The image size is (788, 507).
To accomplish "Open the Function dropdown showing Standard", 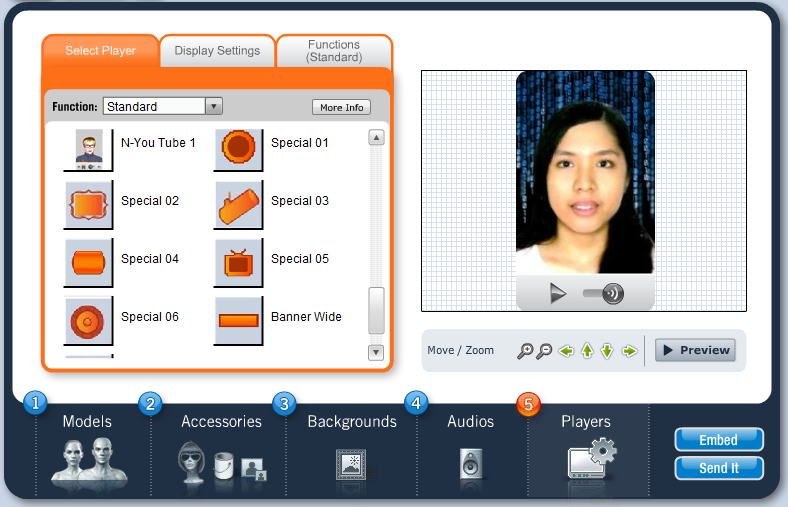I will 162,107.
